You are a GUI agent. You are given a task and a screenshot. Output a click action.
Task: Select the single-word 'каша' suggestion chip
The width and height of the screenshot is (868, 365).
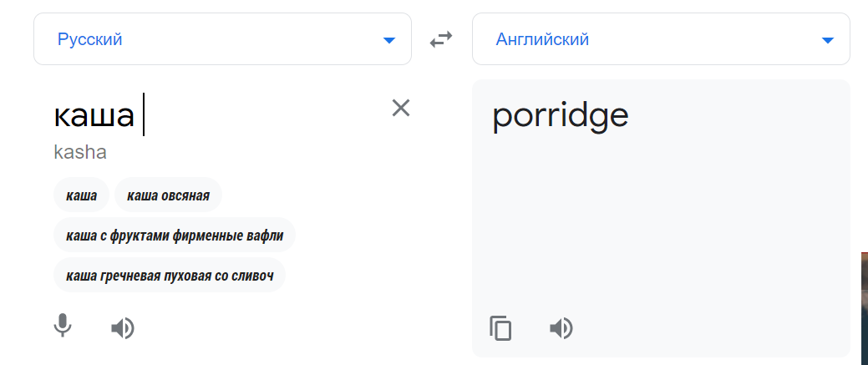82,196
